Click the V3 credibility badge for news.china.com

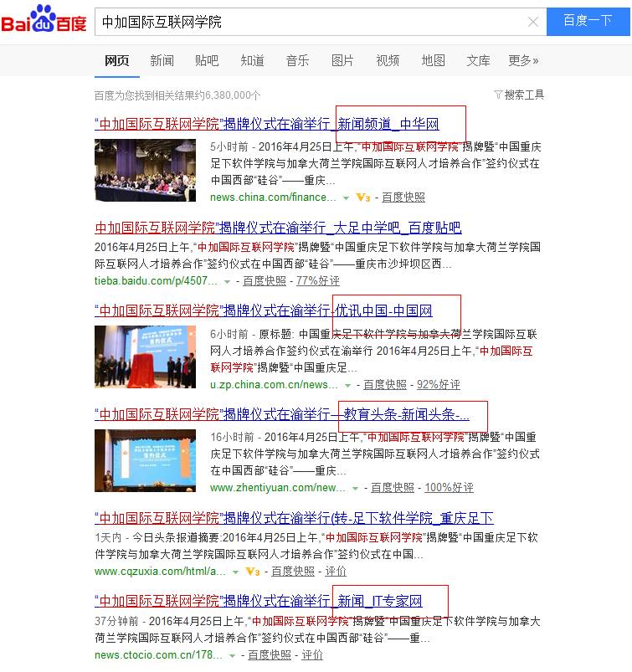(362, 197)
